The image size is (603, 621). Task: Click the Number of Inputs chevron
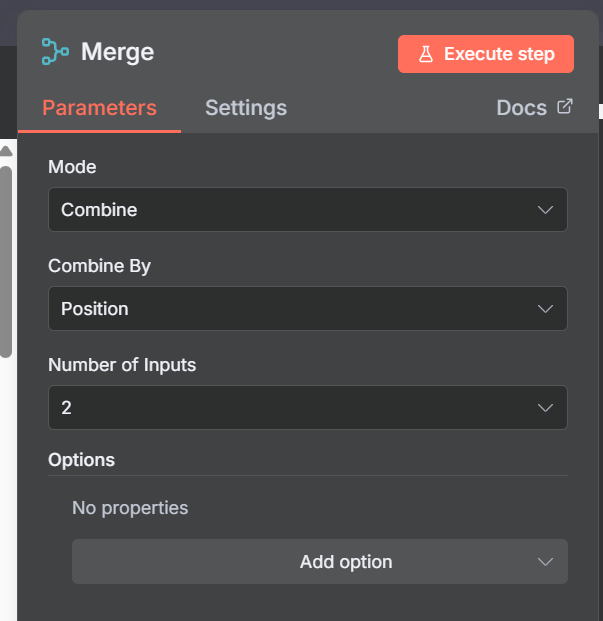pos(545,408)
